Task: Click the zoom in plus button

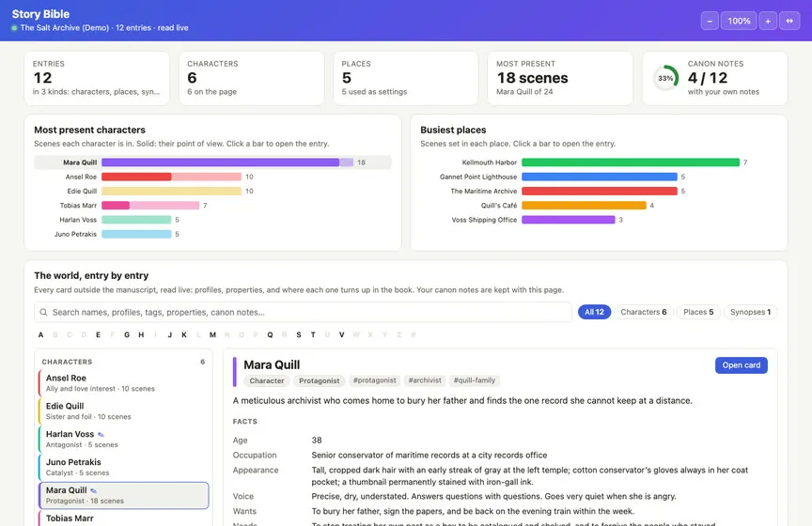Action: click(768, 21)
